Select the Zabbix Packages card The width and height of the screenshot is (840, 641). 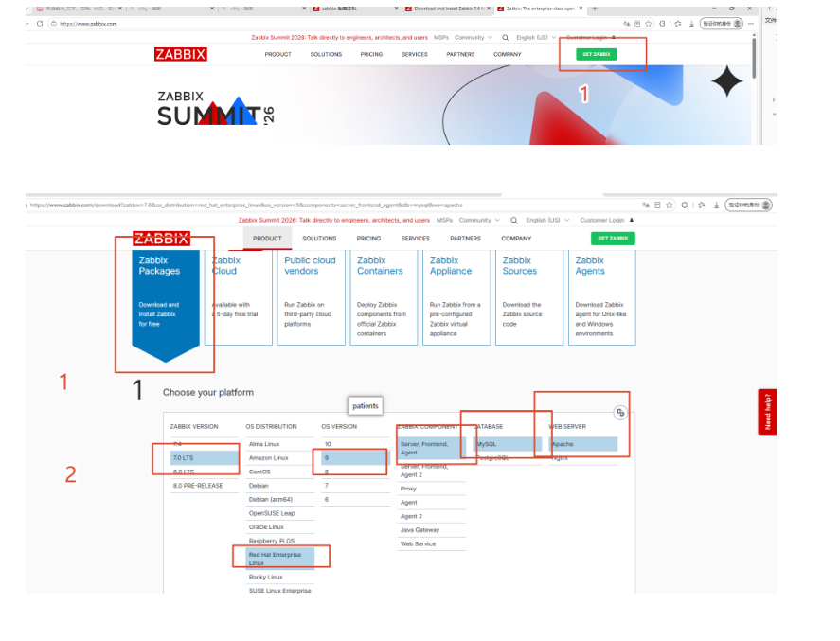166,305
